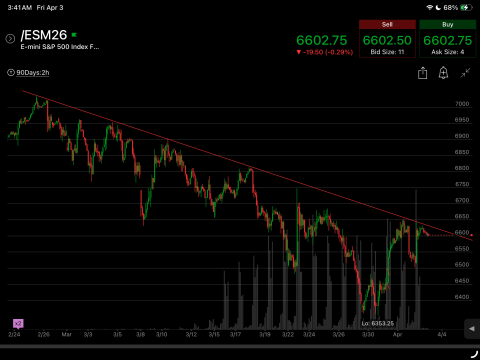Tap the 4/4 date axis label

[442, 334]
